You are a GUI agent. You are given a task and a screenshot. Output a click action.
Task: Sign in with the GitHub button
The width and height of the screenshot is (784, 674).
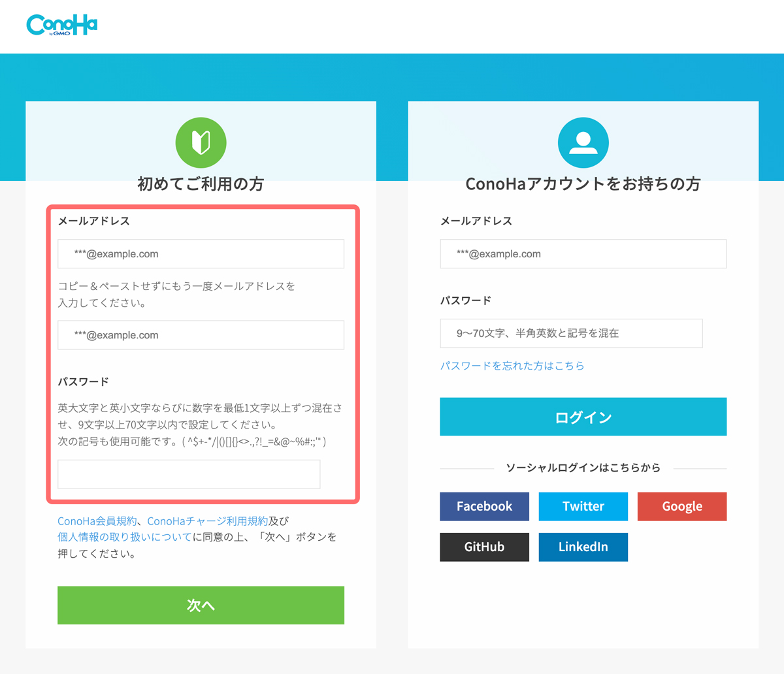[x=484, y=547]
